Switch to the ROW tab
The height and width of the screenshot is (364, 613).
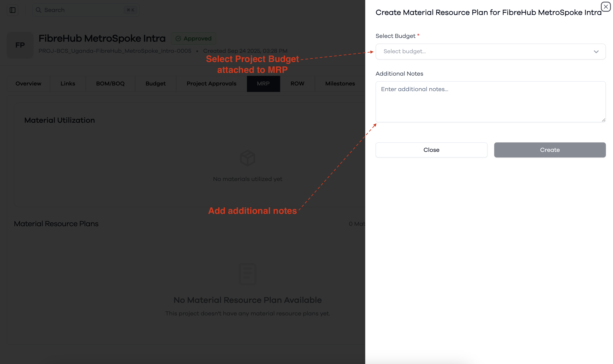(x=297, y=84)
